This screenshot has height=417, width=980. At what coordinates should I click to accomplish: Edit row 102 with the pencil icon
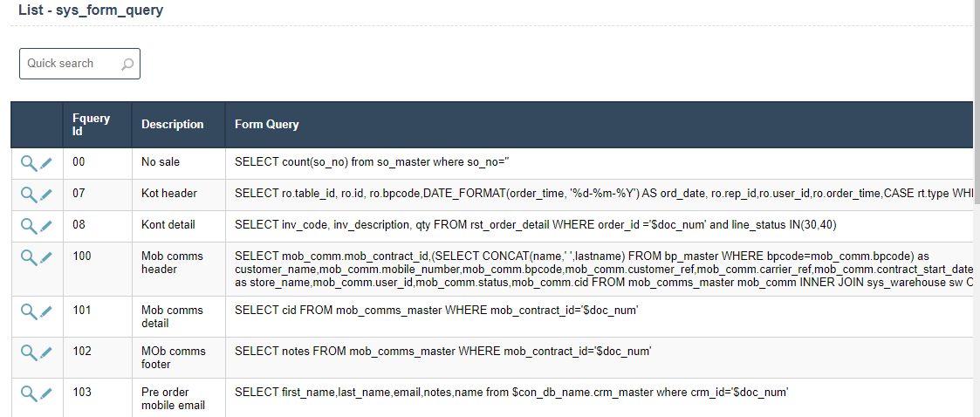[46, 352]
